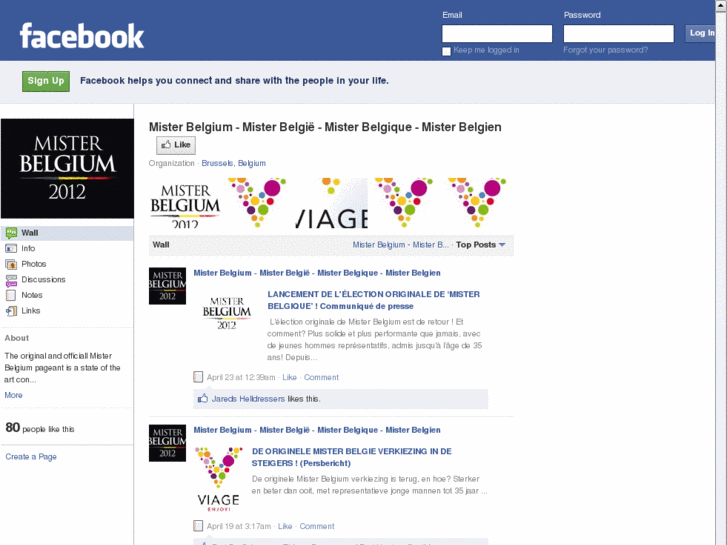The width and height of the screenshot is (727, 545).
Task: Click the Mister Belgium 2012 profile picture
Action: pyautogui.click(x=67, y=168)
